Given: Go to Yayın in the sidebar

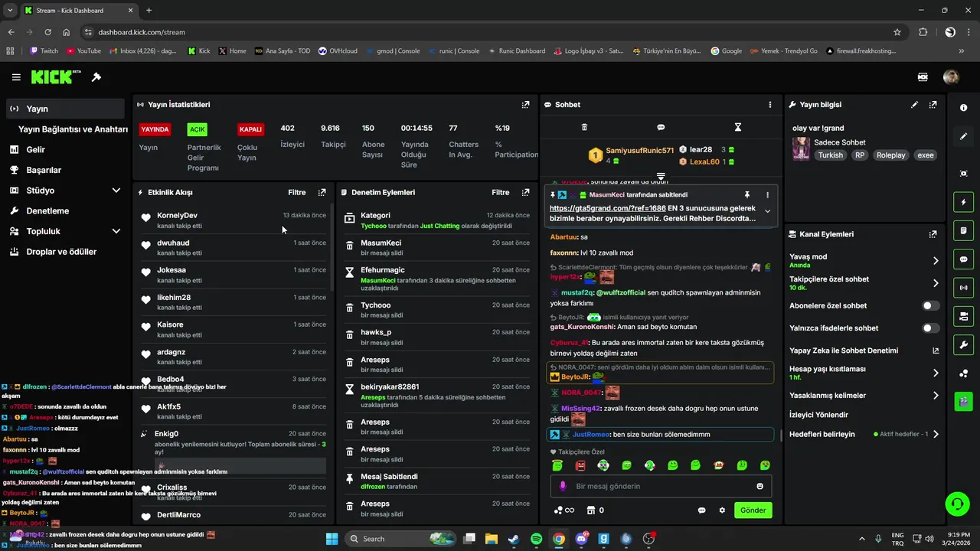Looking at the screenshot, I should coord(64,109).
